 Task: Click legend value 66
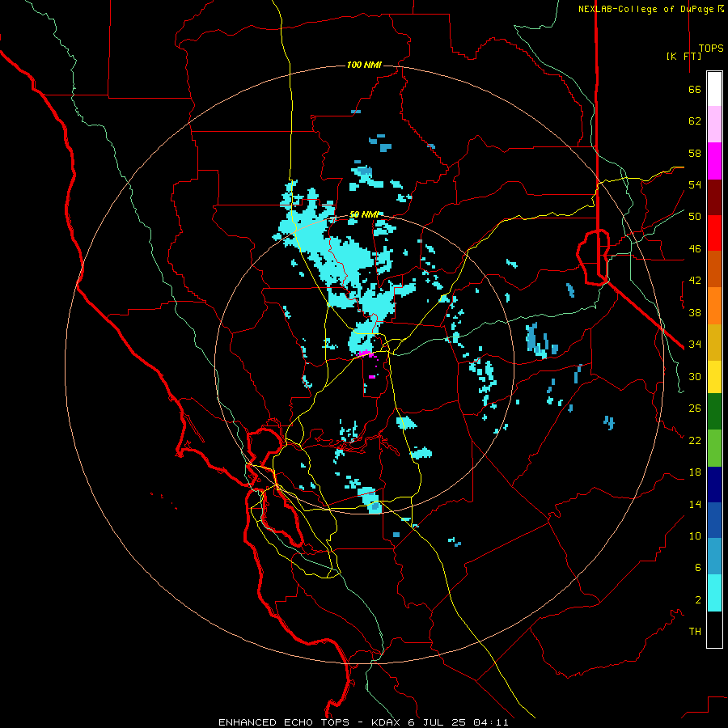pos(695,89)
